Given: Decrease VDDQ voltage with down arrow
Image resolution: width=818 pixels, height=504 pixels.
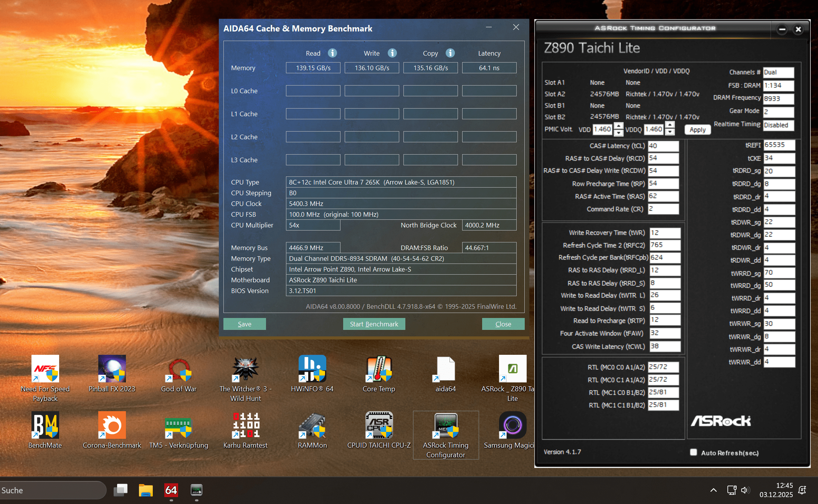Looking at the screenshot, I should (670, 132).
